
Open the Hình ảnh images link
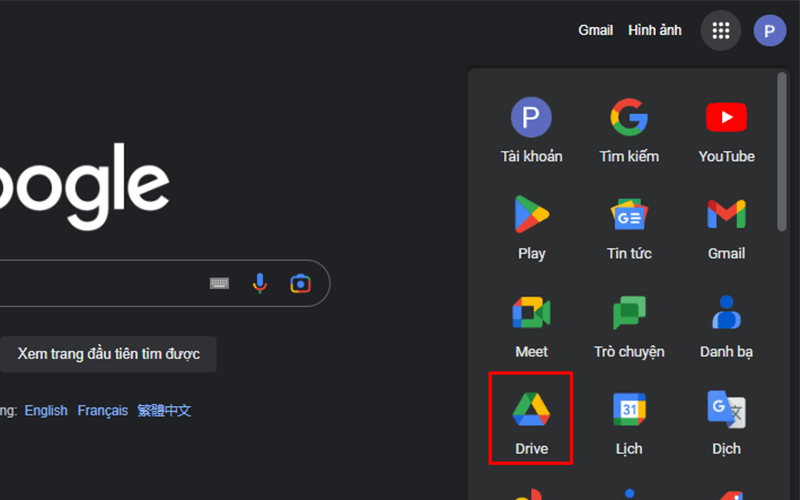tap(655, 30)
